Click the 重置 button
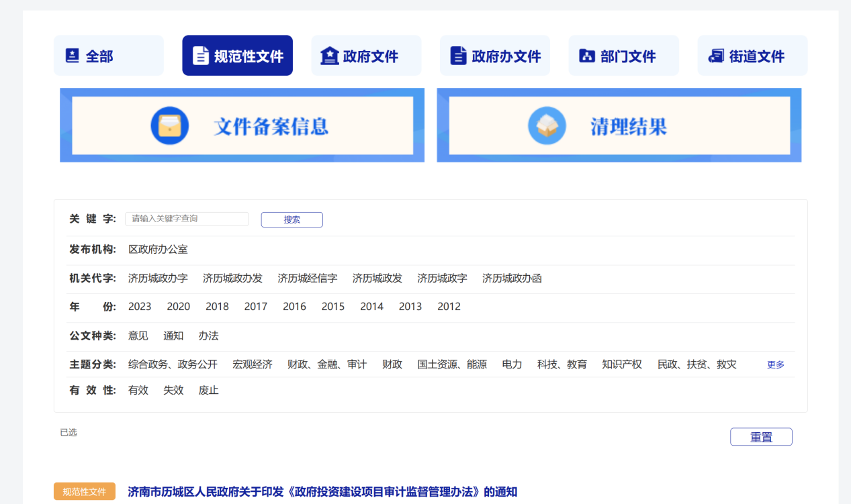The height and width of the screenshot is (504, 851). [x=761, y=437]
